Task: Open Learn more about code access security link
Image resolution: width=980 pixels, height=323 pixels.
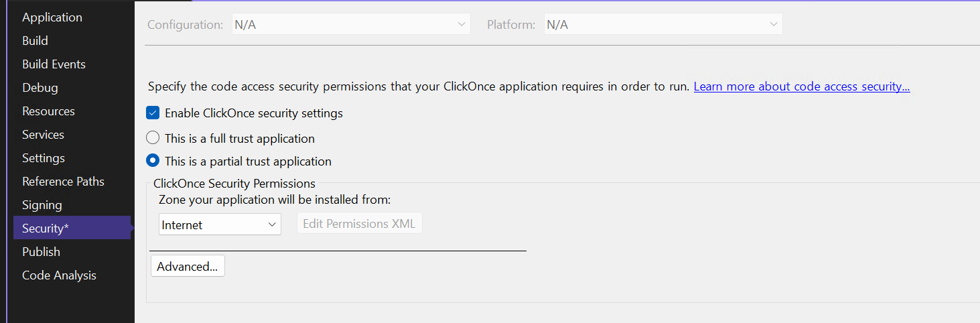Action: 801,86
